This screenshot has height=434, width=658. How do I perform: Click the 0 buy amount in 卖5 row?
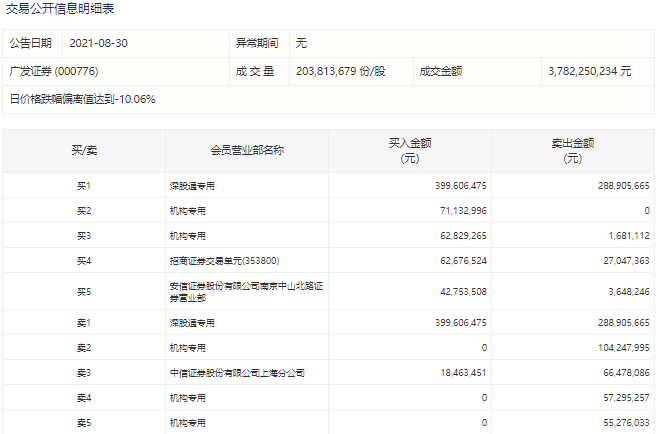(484, 423)
